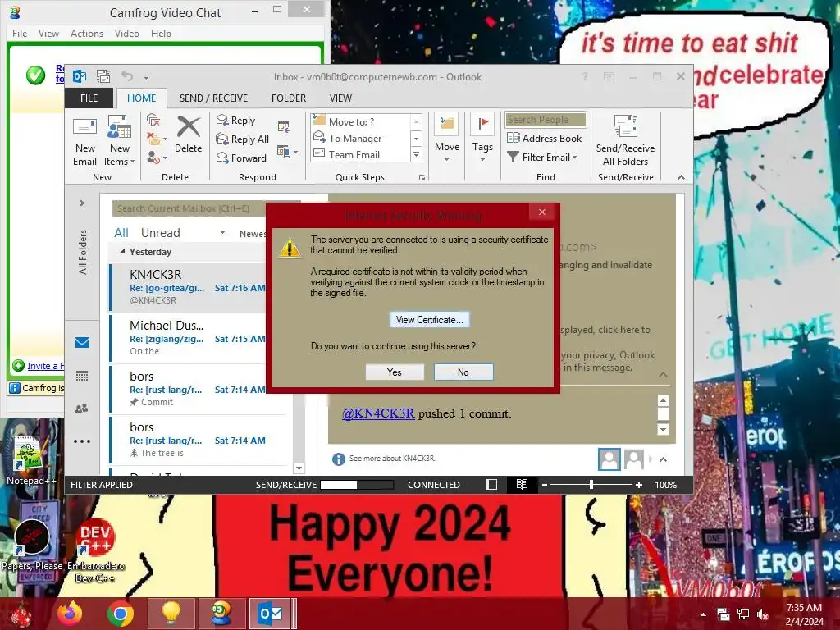Click the Undo icon in the quick access toolbar
Image resolution: width=840 pixels, height=630 pixels.
(127, 76)
